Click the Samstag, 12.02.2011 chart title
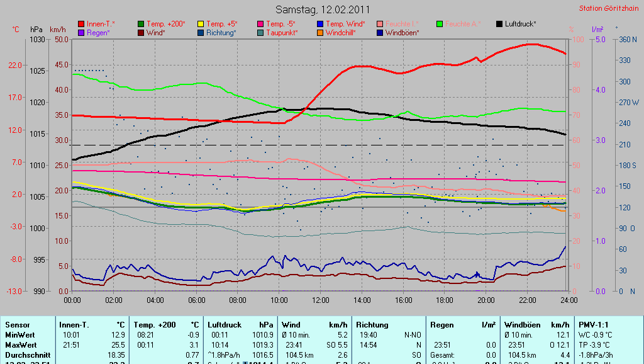The width and height of the screenshot is (644, 364). (323, 9)
